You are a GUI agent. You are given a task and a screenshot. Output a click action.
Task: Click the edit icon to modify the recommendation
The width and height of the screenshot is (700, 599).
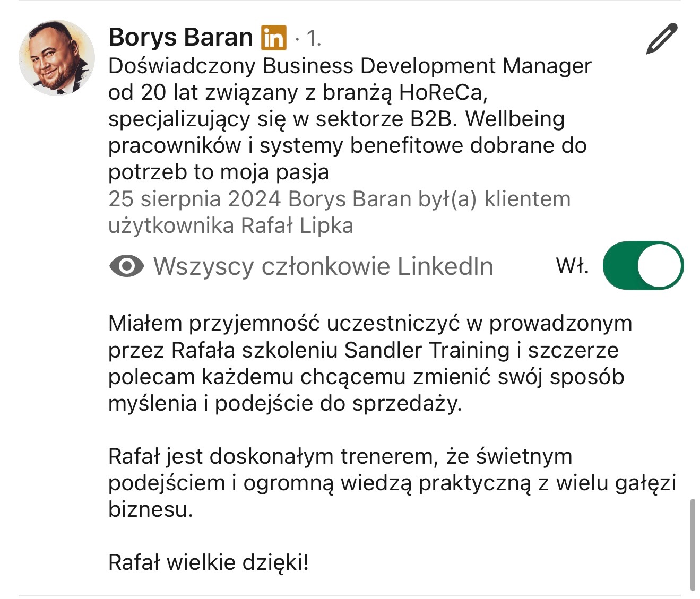point(661,37)
